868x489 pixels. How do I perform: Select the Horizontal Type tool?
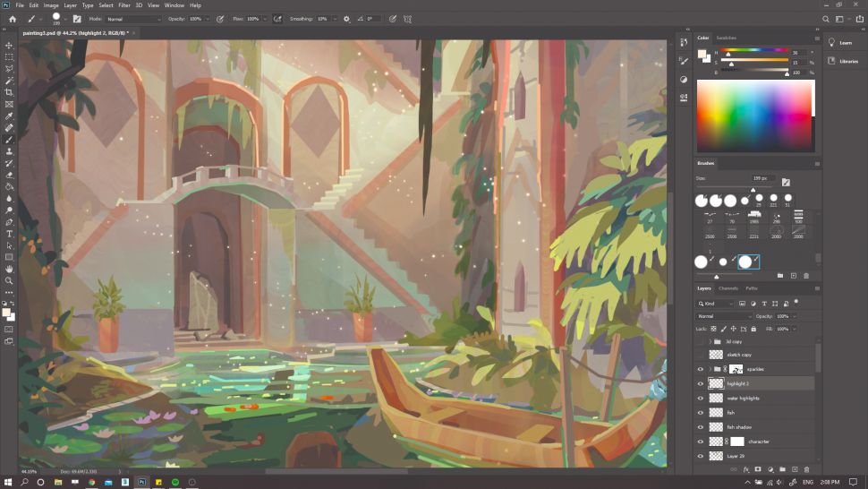tap(9, 234)
